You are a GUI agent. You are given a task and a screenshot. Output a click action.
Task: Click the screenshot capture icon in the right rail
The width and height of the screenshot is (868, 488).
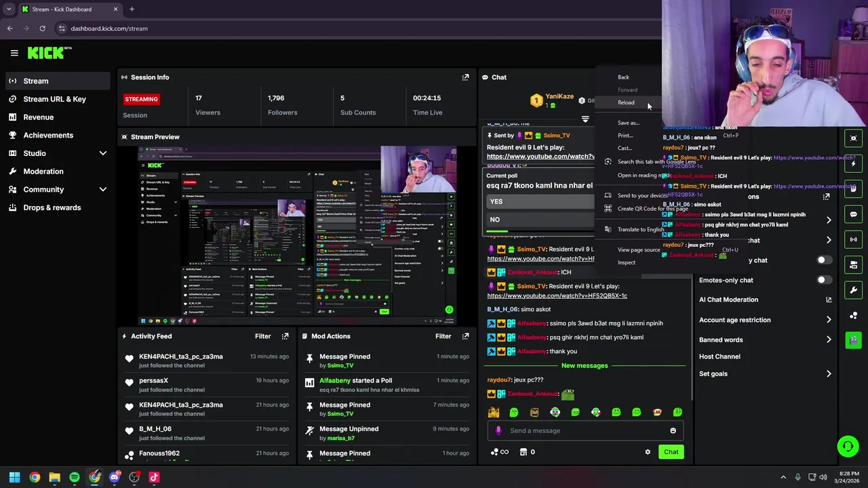(853, 138)
